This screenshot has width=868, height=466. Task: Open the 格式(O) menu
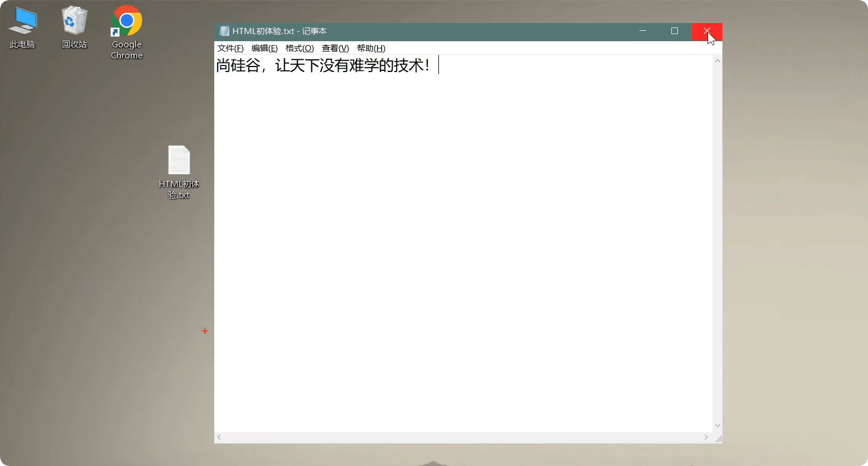[299, 48]
